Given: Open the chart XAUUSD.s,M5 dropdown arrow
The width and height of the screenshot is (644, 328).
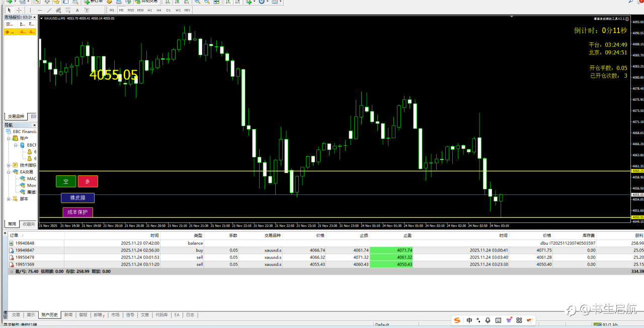Looking at the screenshot, I should [x=42, y=19].
